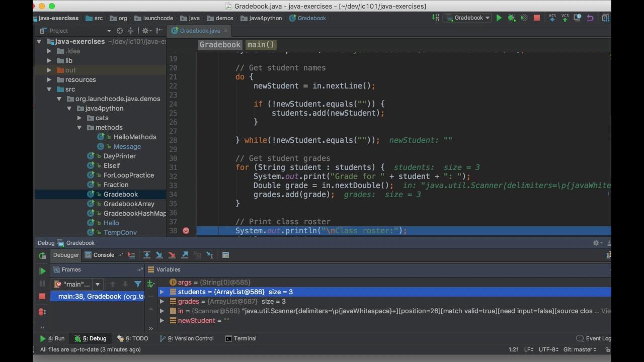The height and width of the screenshot is (362, 644).
Task: Click the VCS update project icon
Action: click(552, 18)
